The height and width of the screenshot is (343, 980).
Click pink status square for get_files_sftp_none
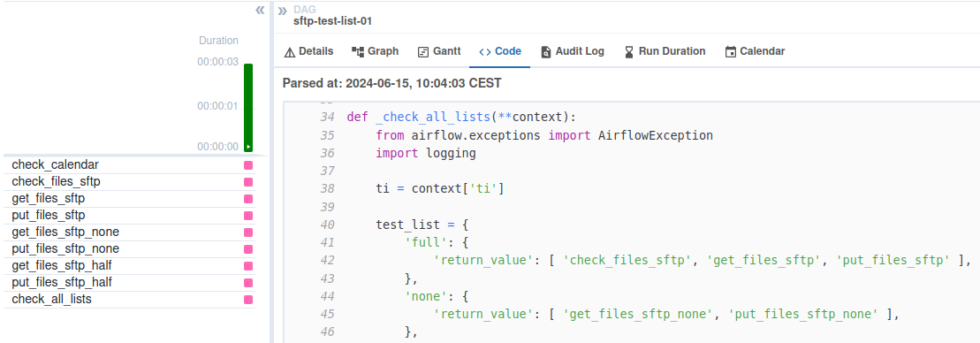coord(248,232)
